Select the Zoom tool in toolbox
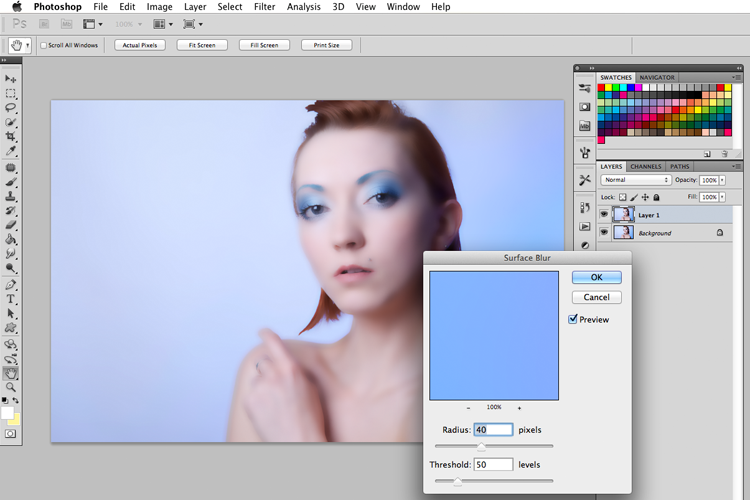Viewport: 750px width, 500px height. 11,387
